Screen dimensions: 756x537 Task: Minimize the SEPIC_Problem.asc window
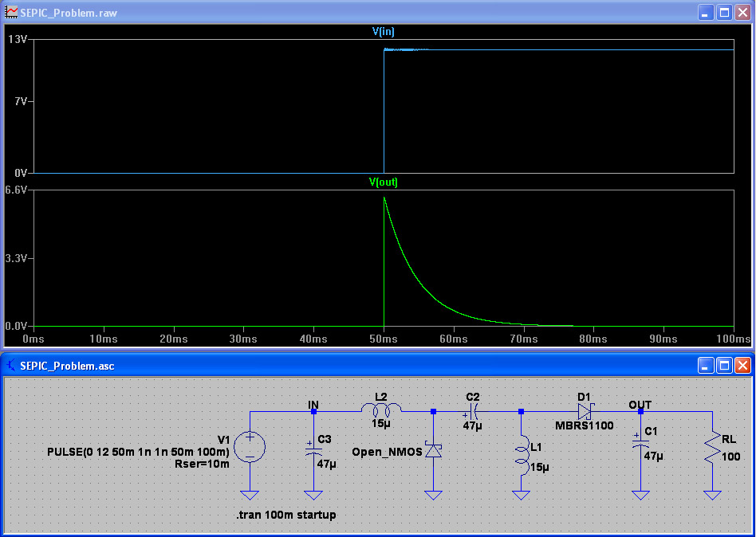(x=706, y=366)
